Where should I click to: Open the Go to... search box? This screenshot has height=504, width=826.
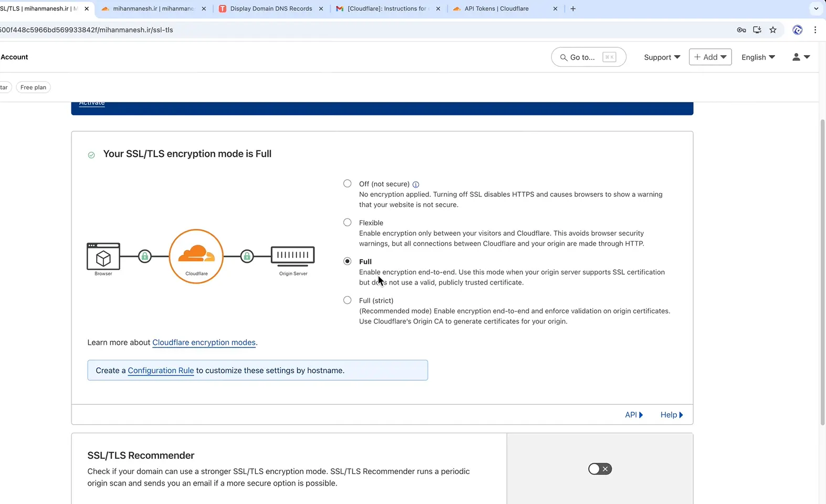coord(589,57)
